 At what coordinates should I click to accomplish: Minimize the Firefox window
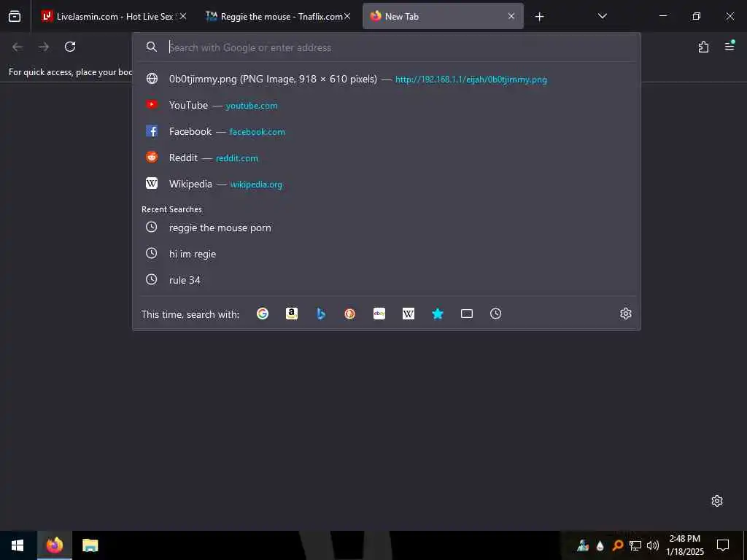pos(662,16)
